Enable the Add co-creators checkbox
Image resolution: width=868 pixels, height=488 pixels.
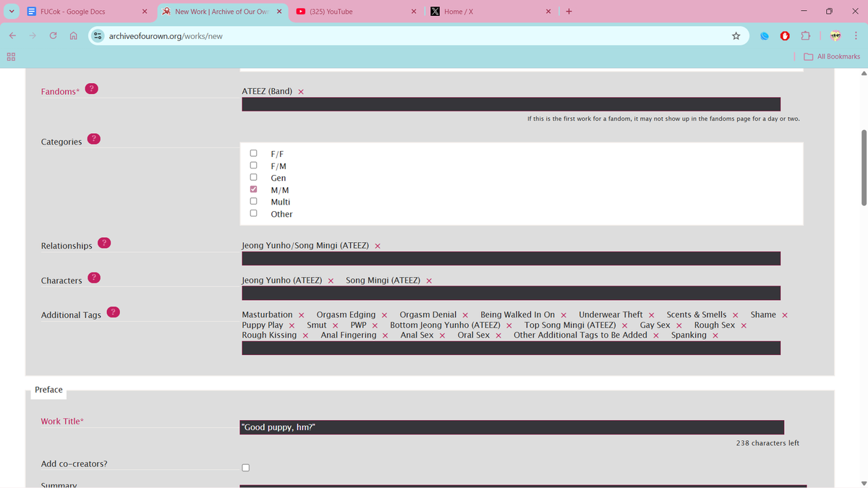click(245, 467)
